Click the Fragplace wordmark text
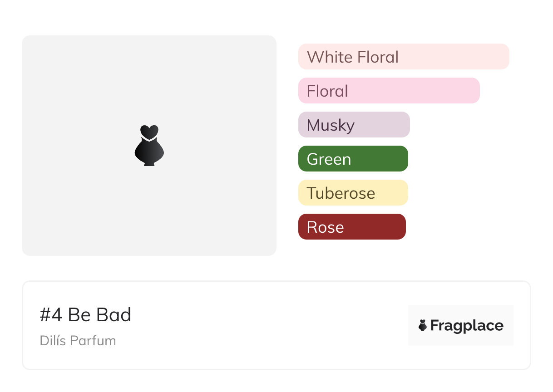The width and height of the screenshot is (553, 392). pyautogui.click(x=467, y=326)
